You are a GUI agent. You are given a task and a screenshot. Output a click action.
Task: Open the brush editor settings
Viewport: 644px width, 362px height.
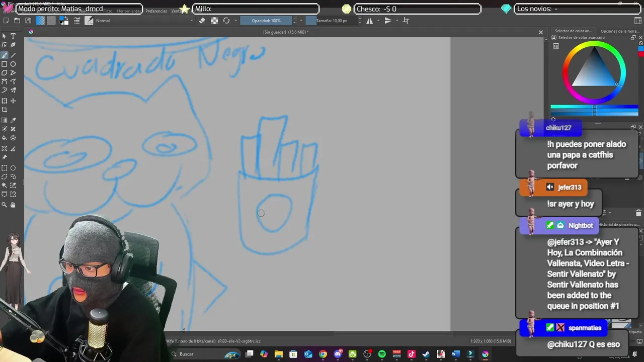(x=77, y=21)
